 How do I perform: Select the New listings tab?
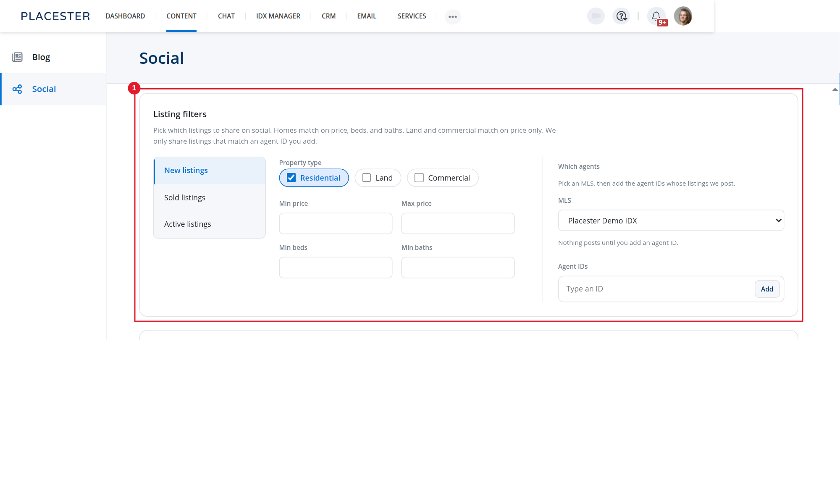click(x=210, y=171)
